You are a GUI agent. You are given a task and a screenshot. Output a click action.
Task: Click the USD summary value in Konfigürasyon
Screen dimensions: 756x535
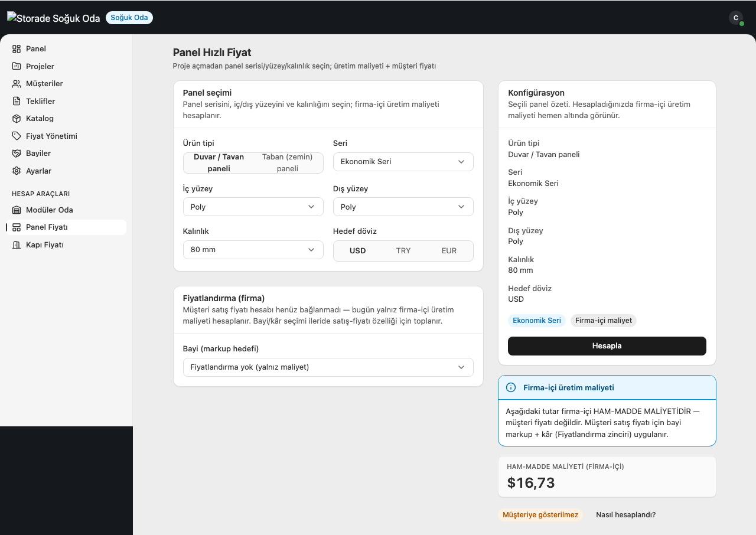point(516,299)
